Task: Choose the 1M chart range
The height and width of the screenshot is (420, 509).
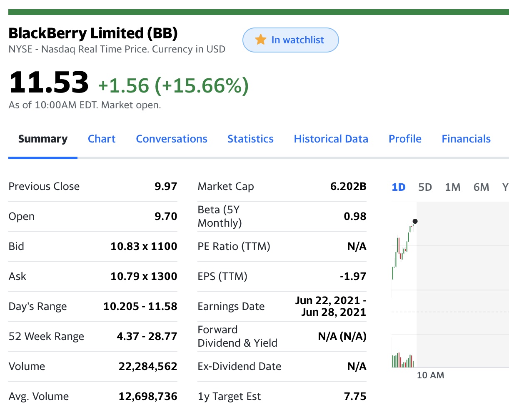Action: (x=452, y=187)
